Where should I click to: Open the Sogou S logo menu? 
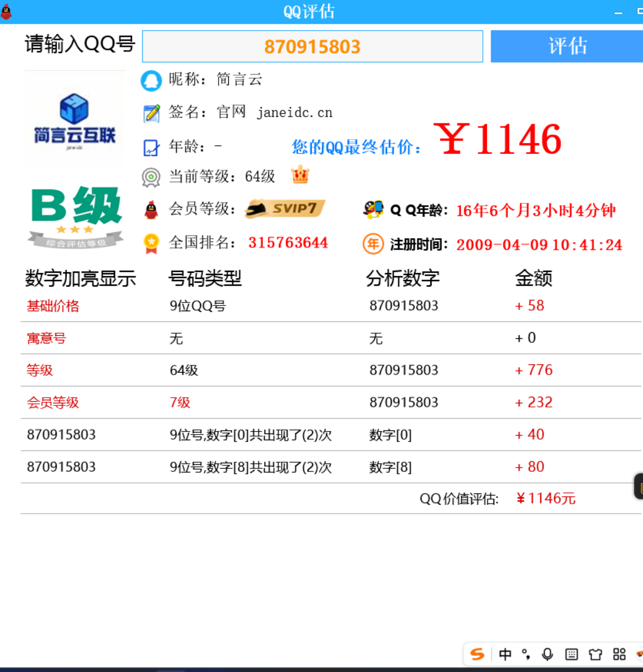click(477, 654)
